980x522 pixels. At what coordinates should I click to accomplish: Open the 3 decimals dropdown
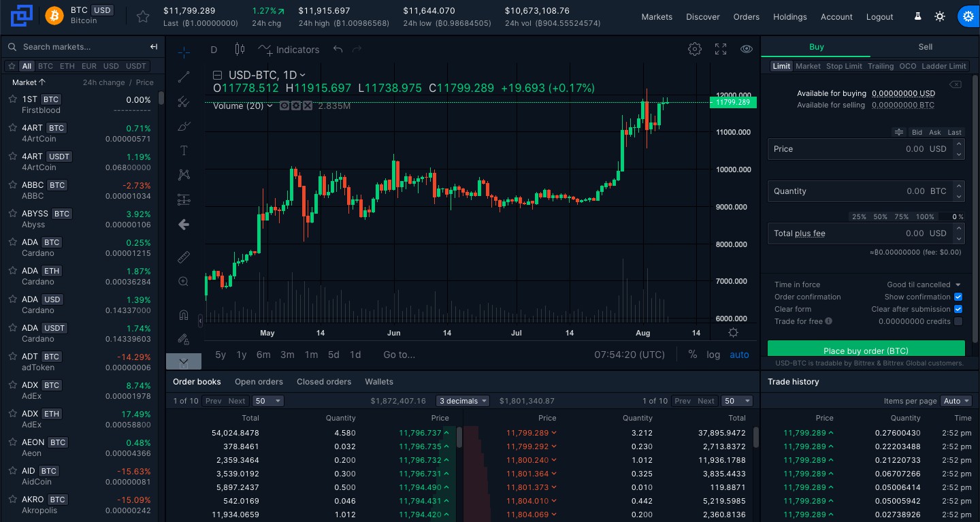(x=463, y=401)
